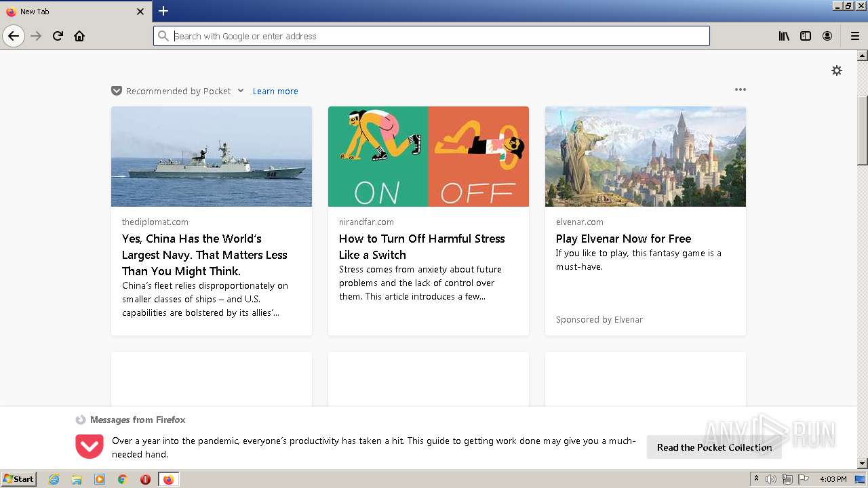Open 'How to Turn Off Harmful Stress' headline

[422, 247]
